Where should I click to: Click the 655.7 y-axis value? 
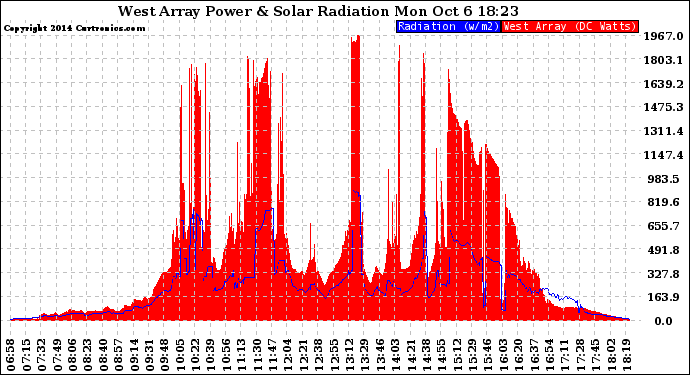(x=665, y=226)
